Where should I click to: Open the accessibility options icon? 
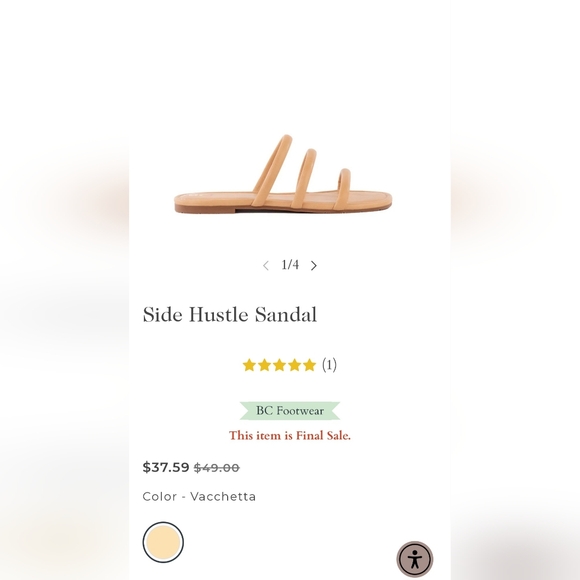(415, 559)
